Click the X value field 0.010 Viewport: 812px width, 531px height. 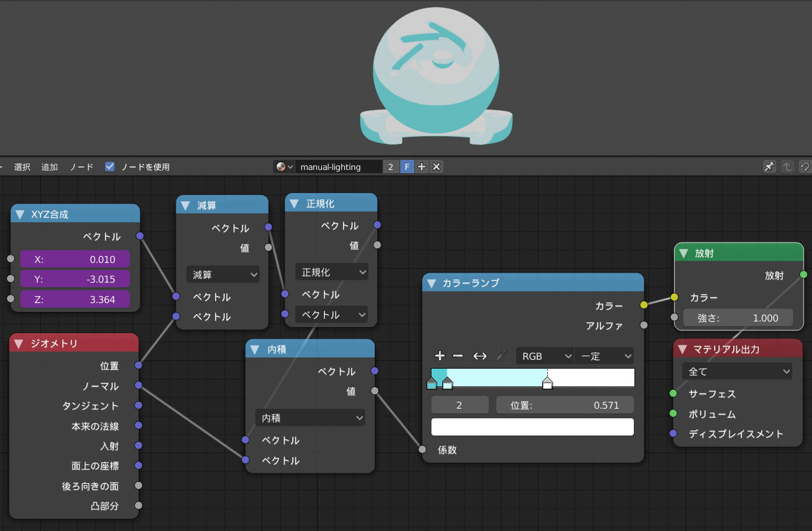coord(75,259)
